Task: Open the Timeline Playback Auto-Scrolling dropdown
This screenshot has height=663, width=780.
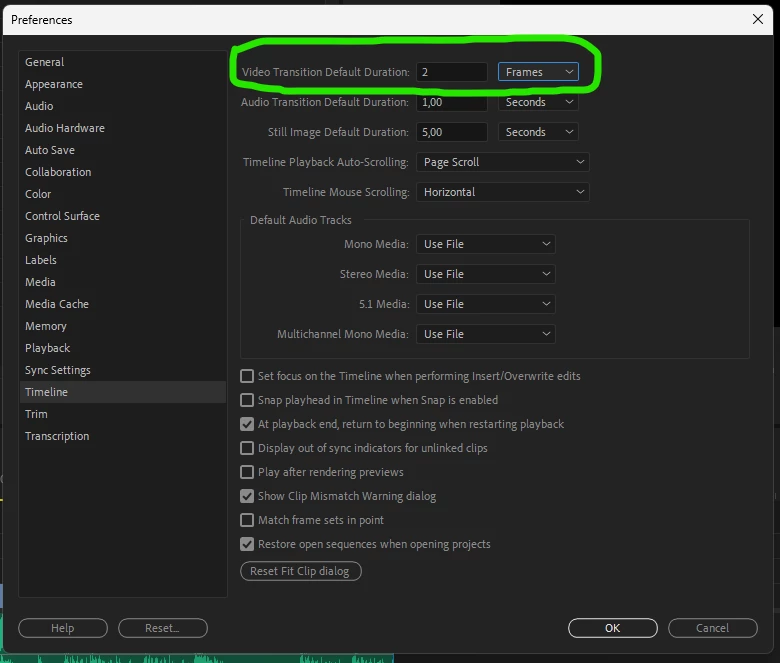Action: pos(503,162)
